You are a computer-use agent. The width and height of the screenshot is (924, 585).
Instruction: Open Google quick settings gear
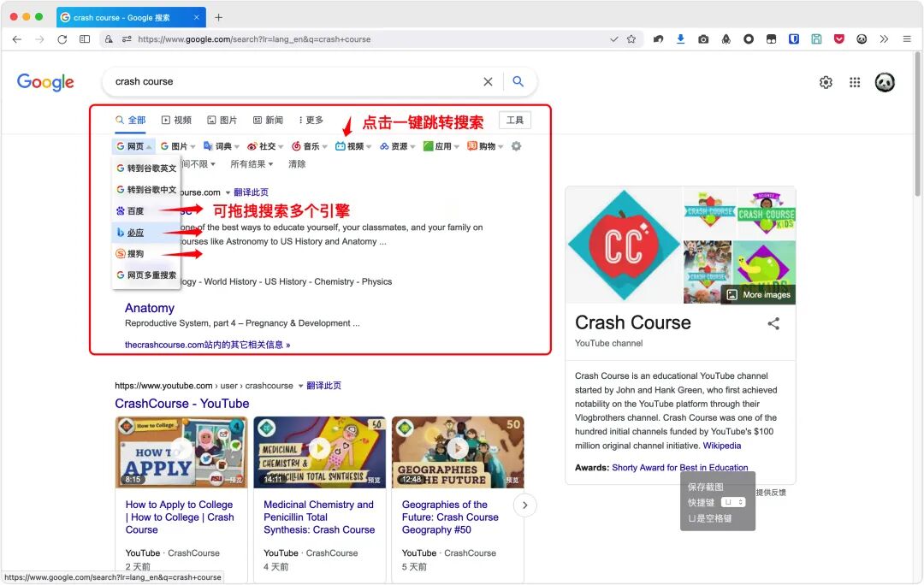(x=826, y=82)
